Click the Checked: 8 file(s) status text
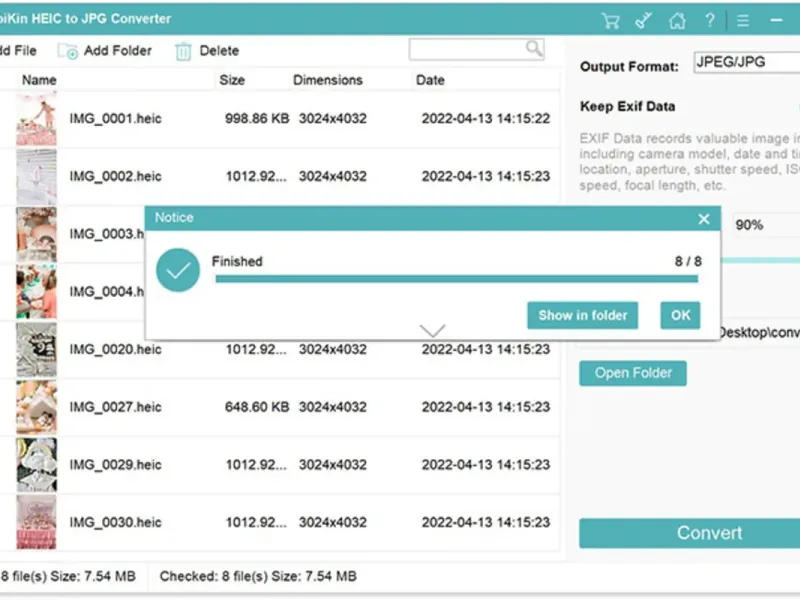Viewport: 800px width, 600px height. pyautogui.click(x=258, y=577)
